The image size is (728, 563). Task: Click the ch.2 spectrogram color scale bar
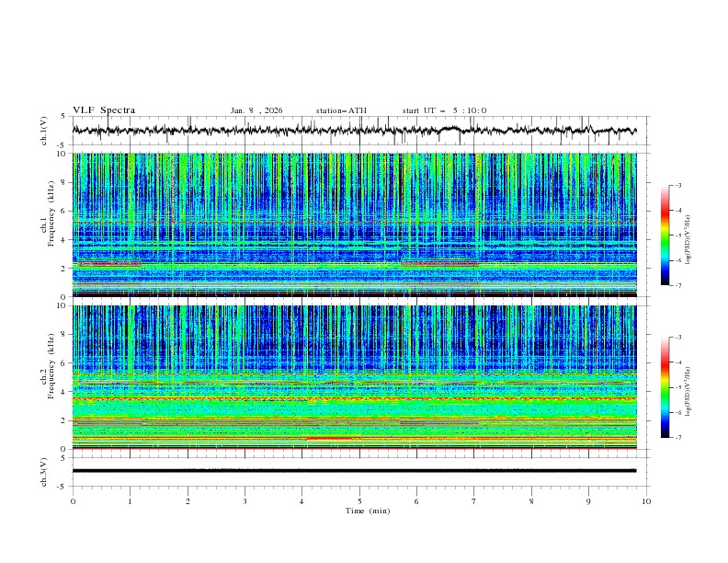(665, 387)
